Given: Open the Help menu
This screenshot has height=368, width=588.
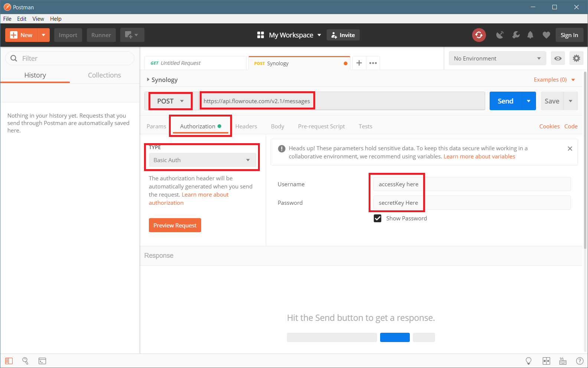Looking at the screenshot, I should pos(56,19).
